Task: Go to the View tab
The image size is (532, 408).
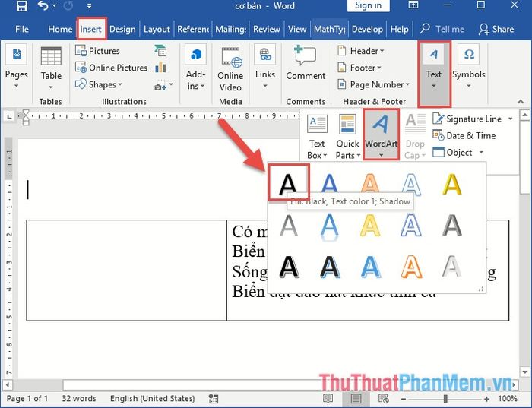Action: pyautogui.click(x=297, y=29)
